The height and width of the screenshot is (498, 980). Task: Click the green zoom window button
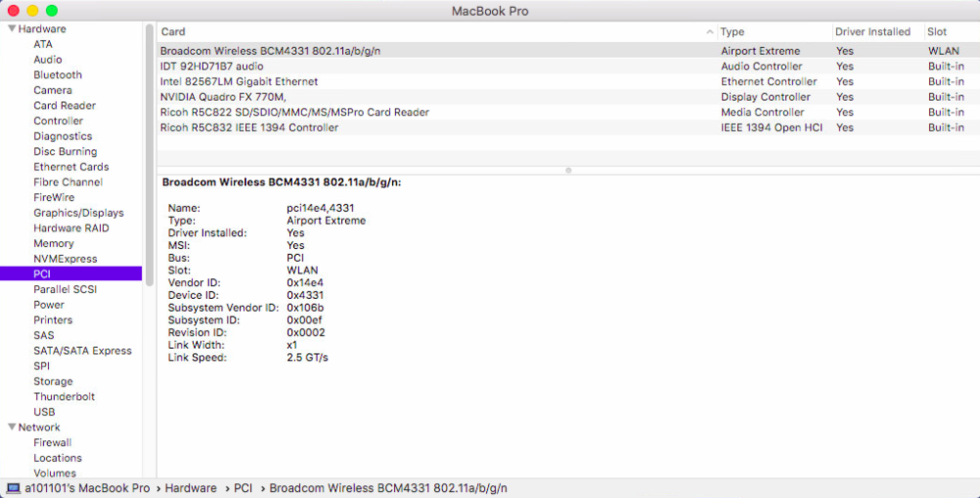(x=52, y=11)
